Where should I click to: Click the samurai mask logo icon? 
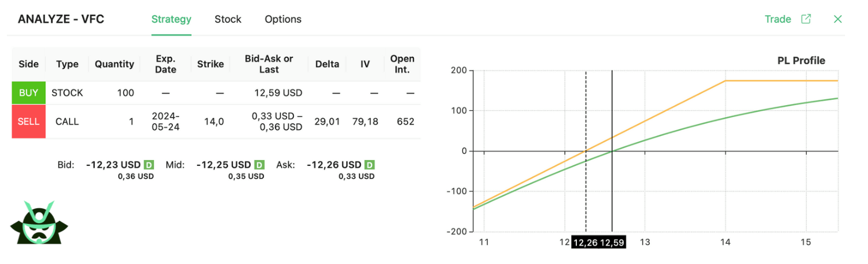tap(39, 223)
